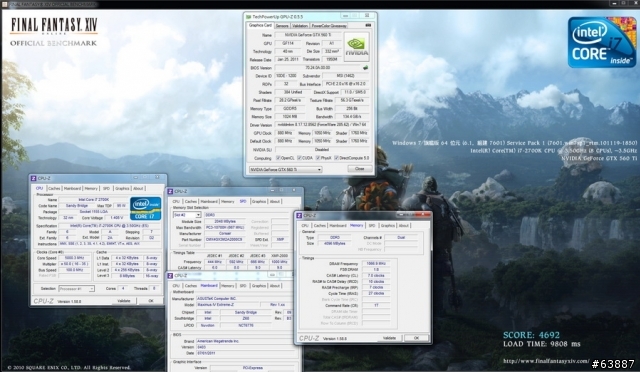Open the PowerColor Giveaway tab in GPU-Z

tap(329, 25)
